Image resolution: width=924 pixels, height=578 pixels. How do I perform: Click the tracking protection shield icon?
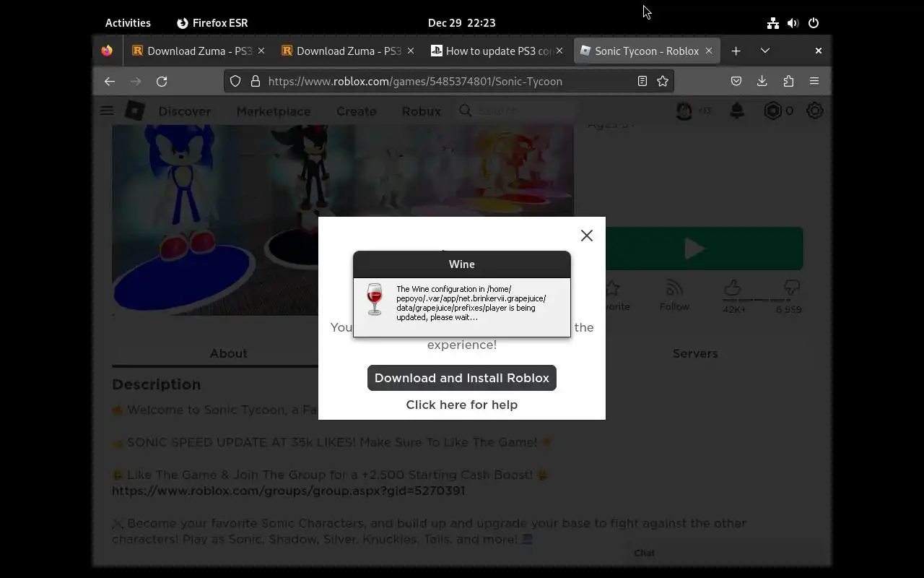pyautogui.click(x=235, y=81)
